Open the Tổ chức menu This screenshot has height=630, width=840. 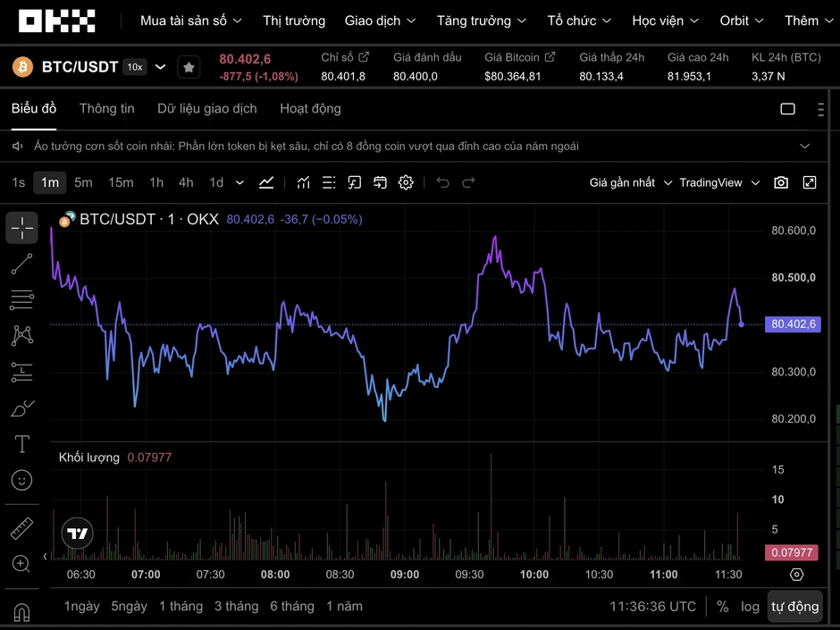[x=578, y=21]
